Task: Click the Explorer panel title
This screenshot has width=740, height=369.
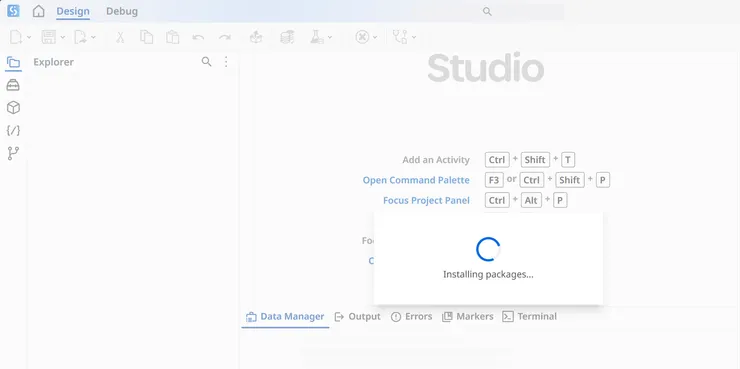Action: pyautogui.click(x=53, y=62)
